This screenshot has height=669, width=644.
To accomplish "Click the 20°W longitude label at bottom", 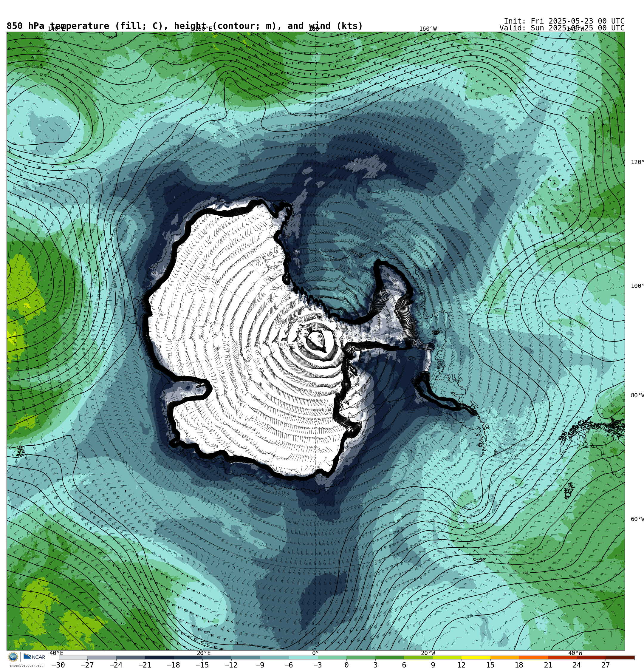I will 428,653.
